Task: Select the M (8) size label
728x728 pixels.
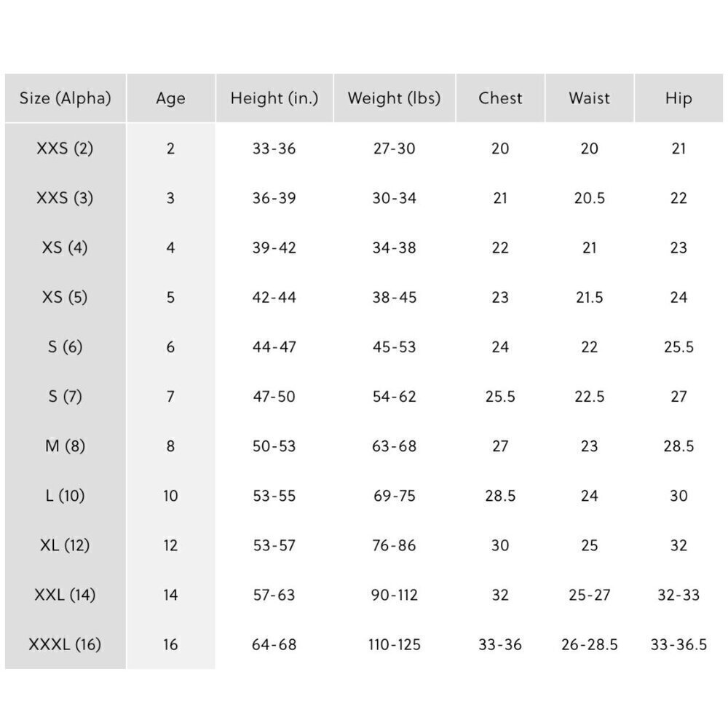Action: click(65, 446)
